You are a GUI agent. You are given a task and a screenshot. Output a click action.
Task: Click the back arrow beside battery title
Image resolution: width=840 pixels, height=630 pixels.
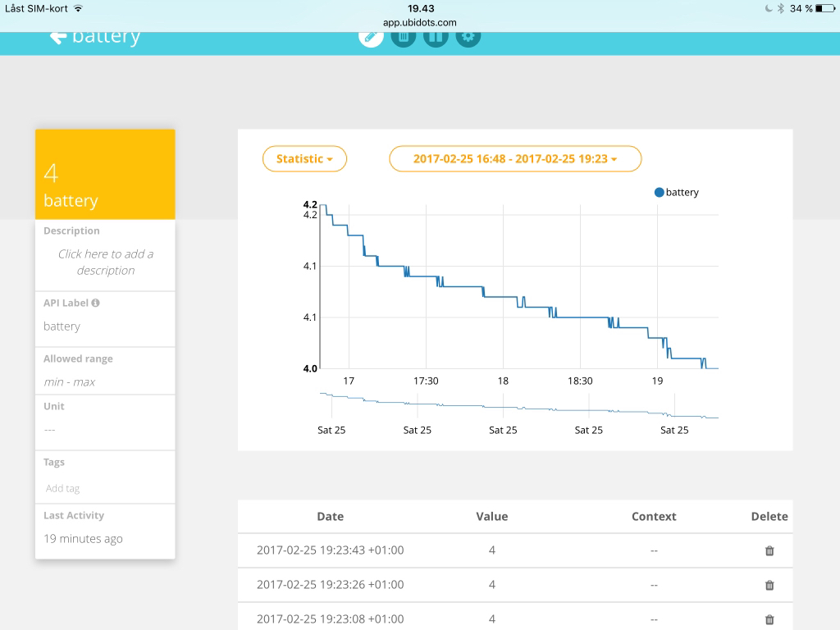(x=57, y=37)
